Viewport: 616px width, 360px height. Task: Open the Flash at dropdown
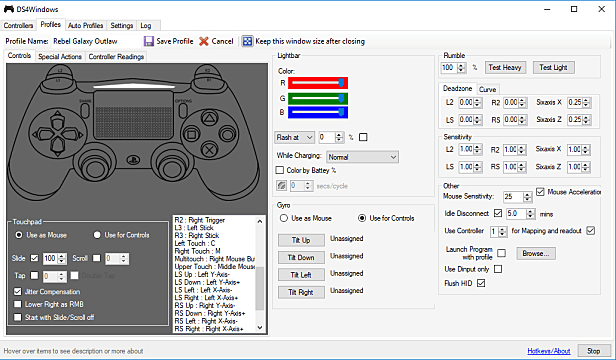click(295, 137)
